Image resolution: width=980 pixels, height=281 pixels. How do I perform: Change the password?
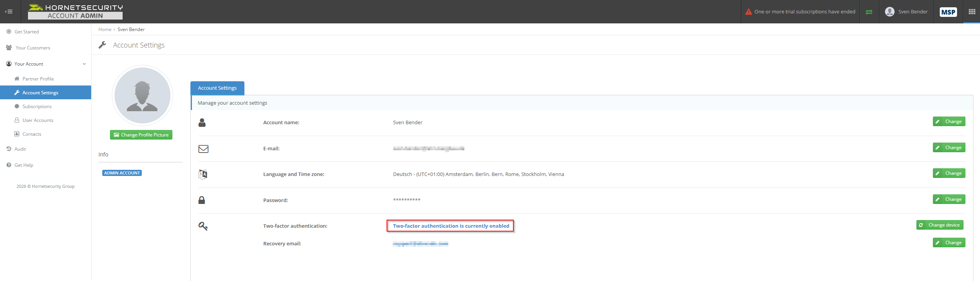pyautogui.click(x=949, y=199)
